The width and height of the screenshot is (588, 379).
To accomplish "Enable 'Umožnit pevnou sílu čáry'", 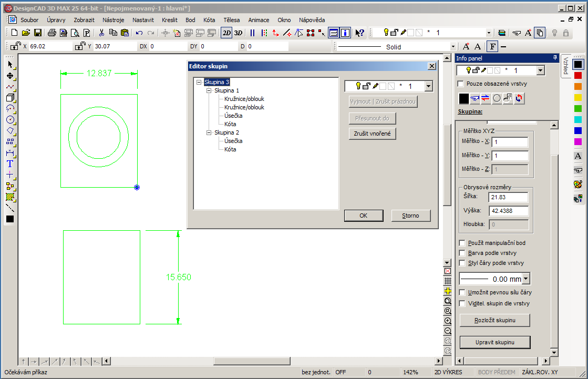I will coord(462,292).
